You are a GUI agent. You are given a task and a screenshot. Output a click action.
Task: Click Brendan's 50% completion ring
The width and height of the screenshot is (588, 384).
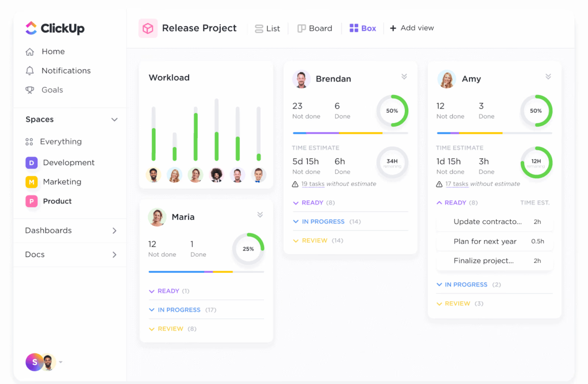[x=392, y=111]
